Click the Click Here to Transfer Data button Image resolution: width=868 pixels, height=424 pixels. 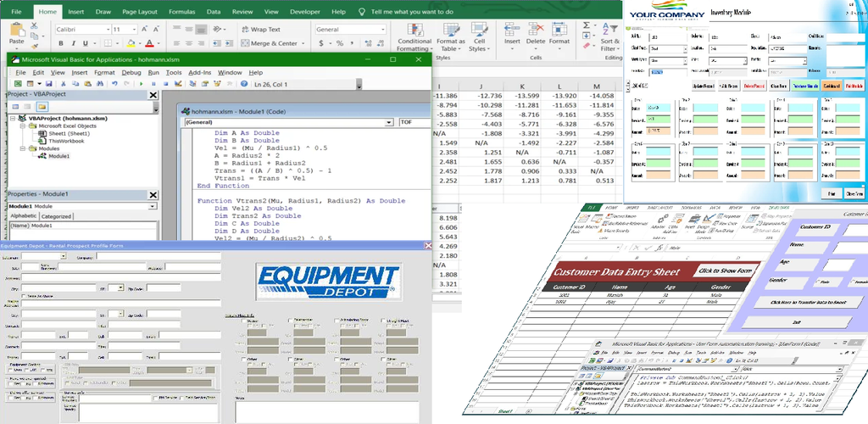(807, 302)
